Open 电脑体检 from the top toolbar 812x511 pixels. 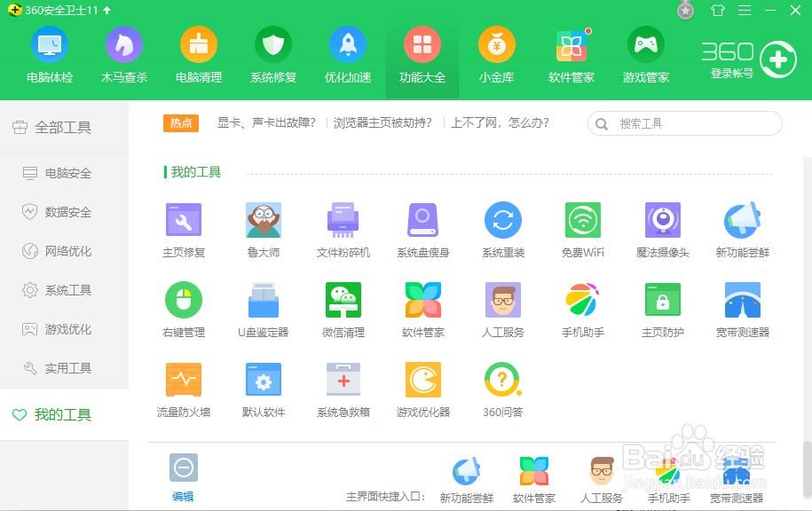[x=50, y=55]
